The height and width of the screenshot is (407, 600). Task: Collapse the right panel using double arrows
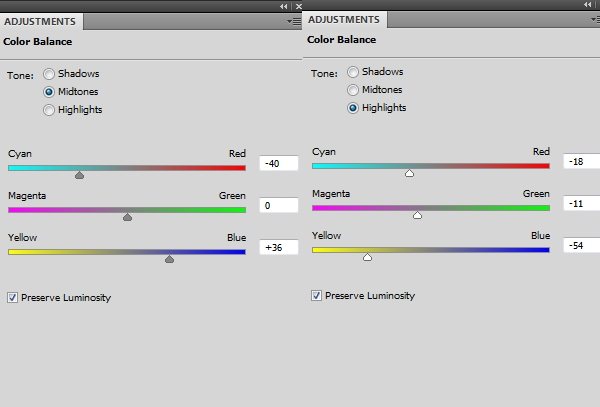tap(587, 6)
